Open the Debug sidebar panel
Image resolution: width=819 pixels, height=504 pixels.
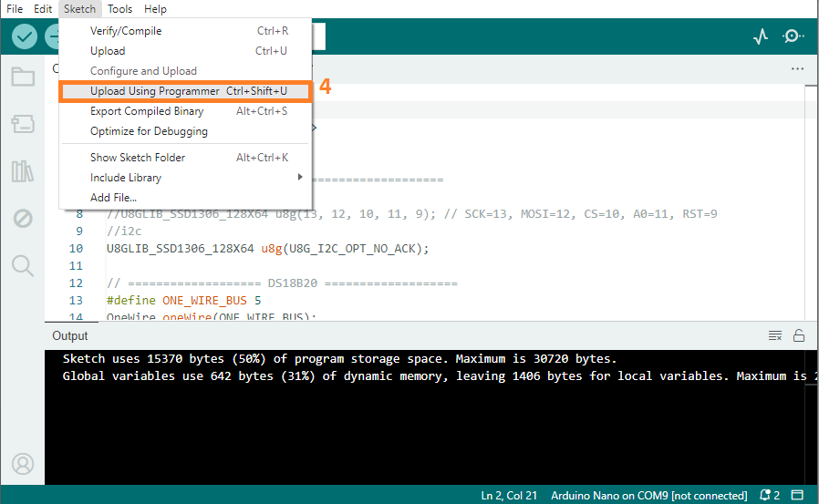coord(23,219)
